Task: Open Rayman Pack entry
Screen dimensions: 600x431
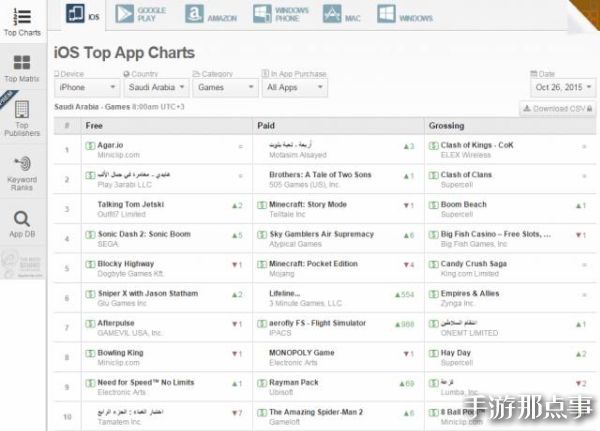Action: pyautogui.click(x=293, y=382)
